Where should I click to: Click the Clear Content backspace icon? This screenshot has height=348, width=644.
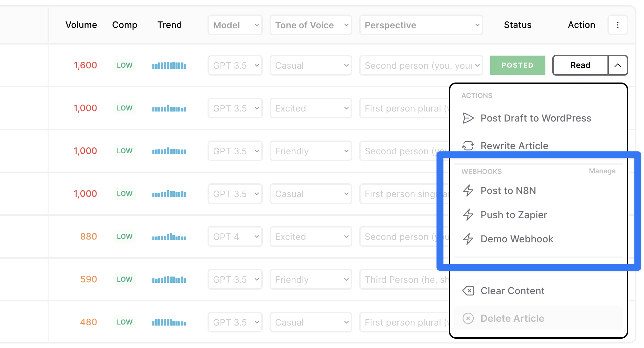pyautogui.click(x=468, y=291)
